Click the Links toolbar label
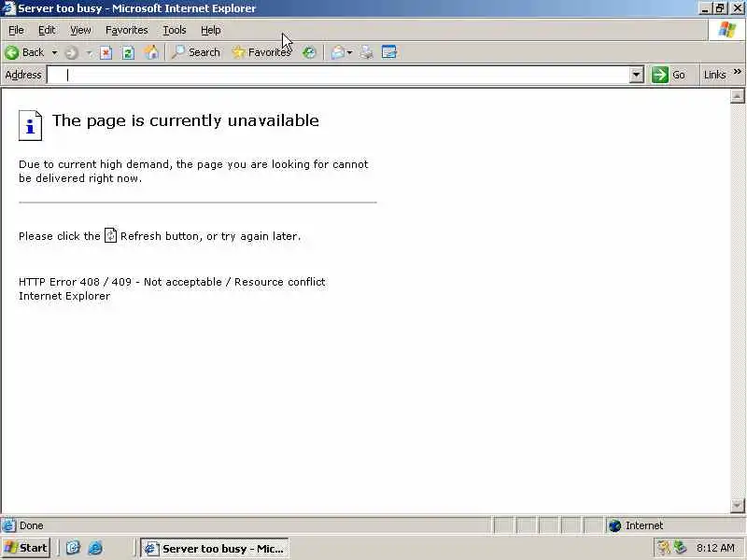 point(714,75)
